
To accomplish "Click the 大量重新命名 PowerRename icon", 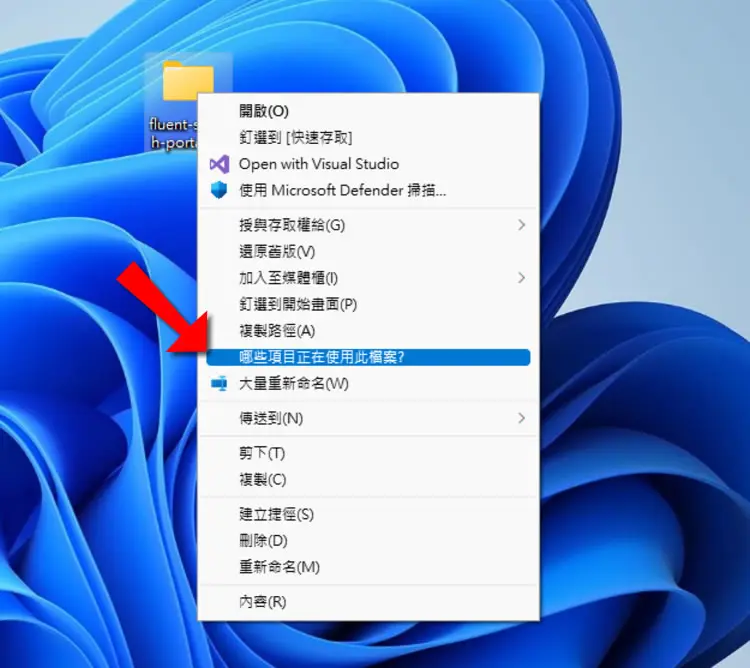I will (219, 383).
